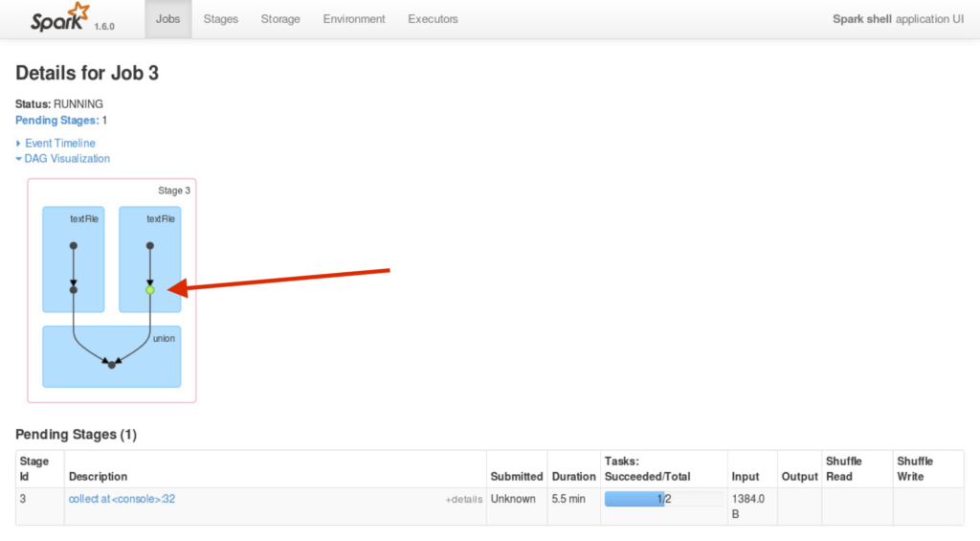
Task: Show +details for stage 3
Action: [464, 499]
